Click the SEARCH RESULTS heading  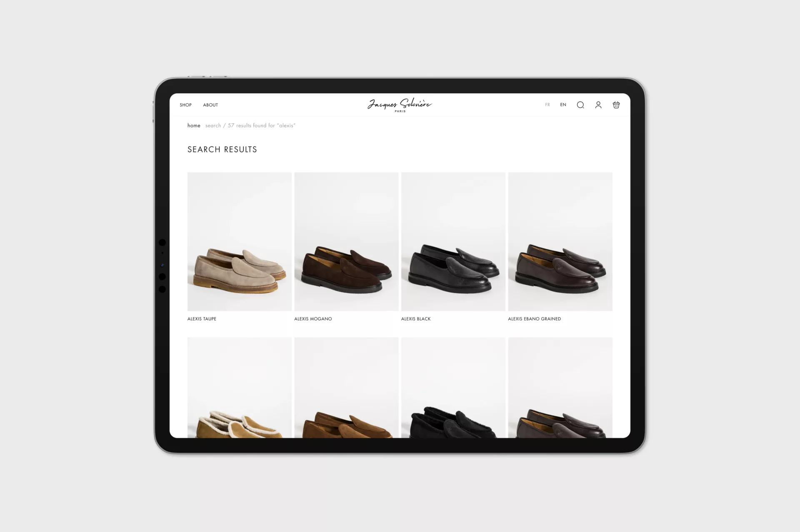(x=222, y=149)
